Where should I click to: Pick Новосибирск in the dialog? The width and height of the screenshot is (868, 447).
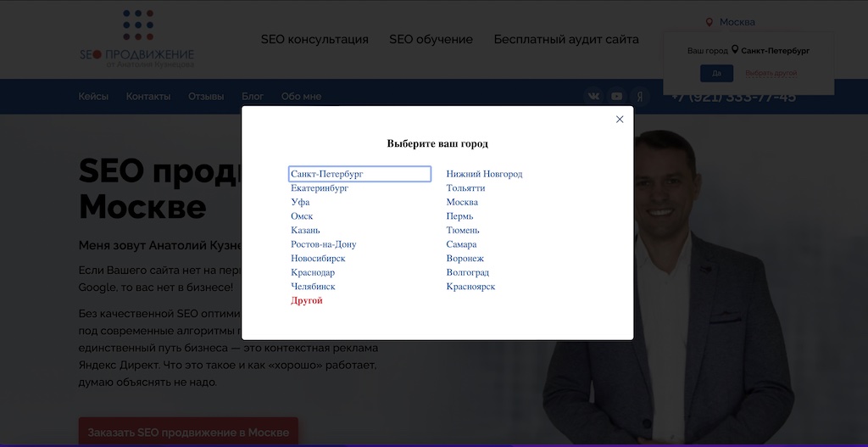click(318, 259)
